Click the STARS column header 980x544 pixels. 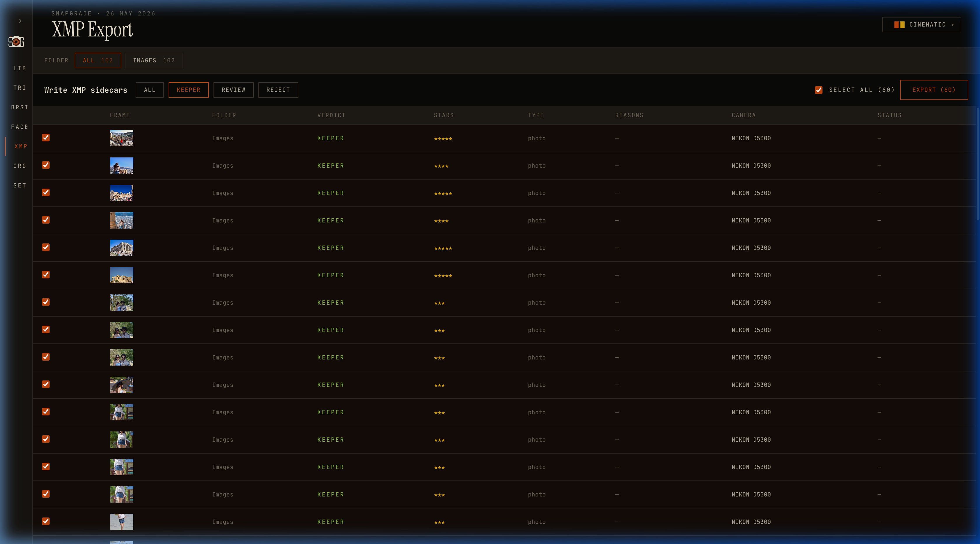point(444,115)
